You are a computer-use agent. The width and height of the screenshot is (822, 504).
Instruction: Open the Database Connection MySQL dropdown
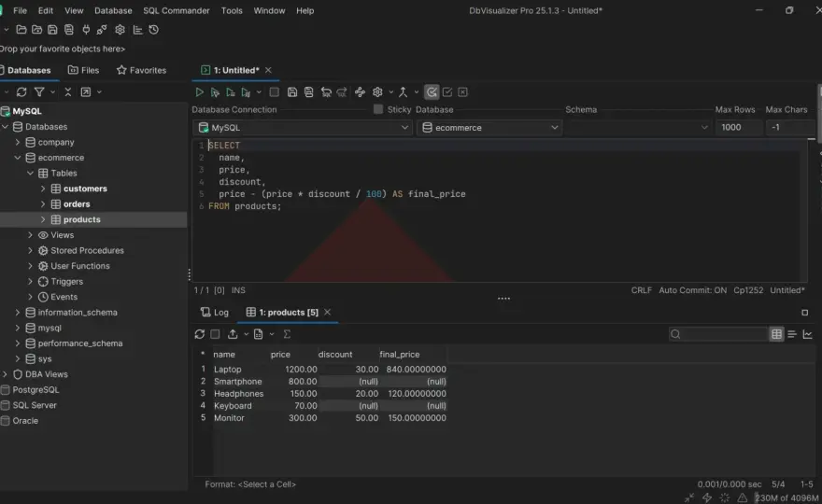pyautogui.click(x=303, y=127)
